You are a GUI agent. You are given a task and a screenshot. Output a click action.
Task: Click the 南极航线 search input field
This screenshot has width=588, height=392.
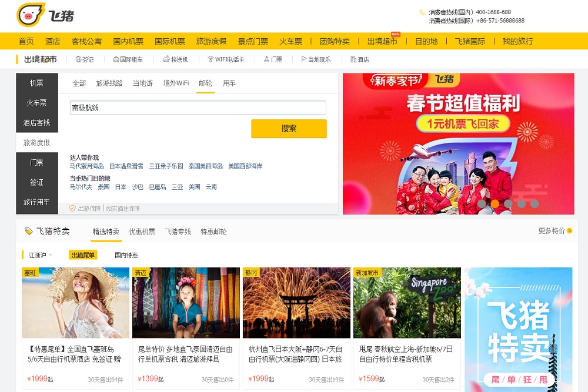(x=198, y=108)
